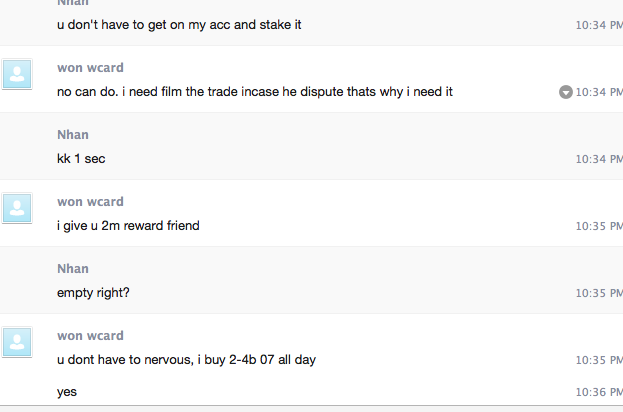This screenshot has height=412, width=623.
Task: Click won wcard's avatar beside "nervous" message
Action: (x=18, y=342)
